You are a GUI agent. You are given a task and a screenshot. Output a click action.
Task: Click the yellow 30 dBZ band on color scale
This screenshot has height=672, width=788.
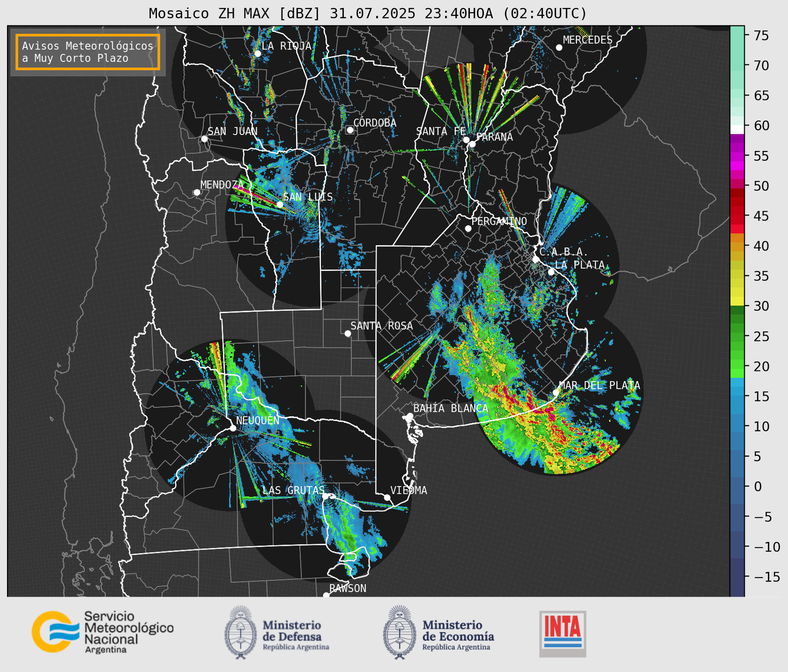(x=737, y=301)
